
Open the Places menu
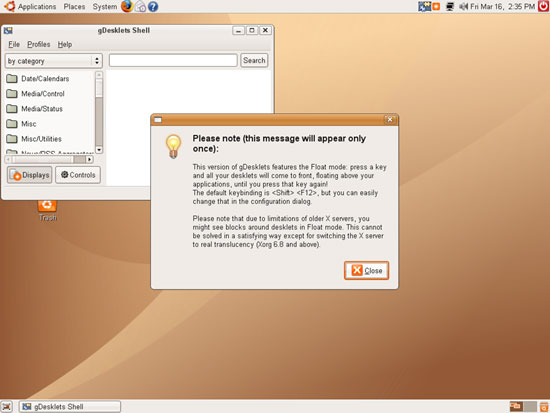pos(74,6)
